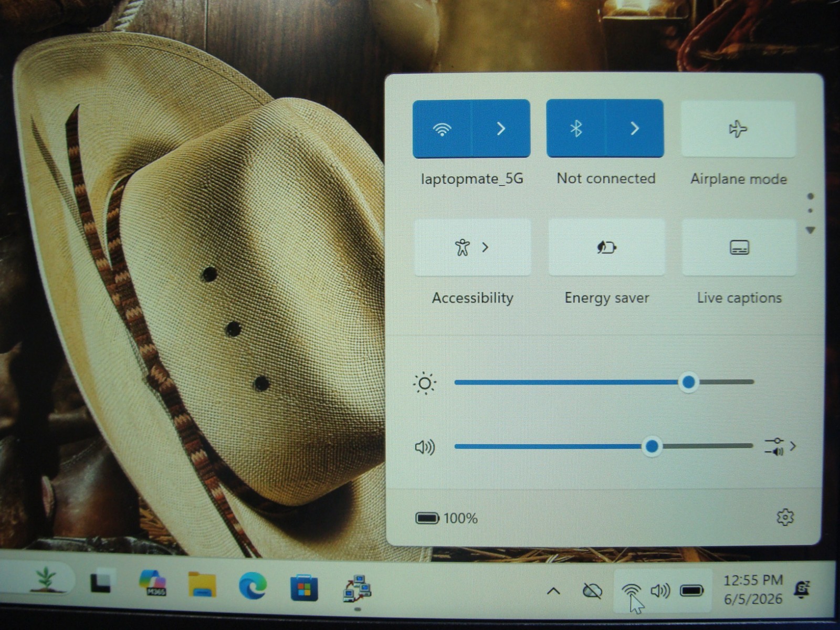Adjust the brightness slider

click(x=604, y=383)
